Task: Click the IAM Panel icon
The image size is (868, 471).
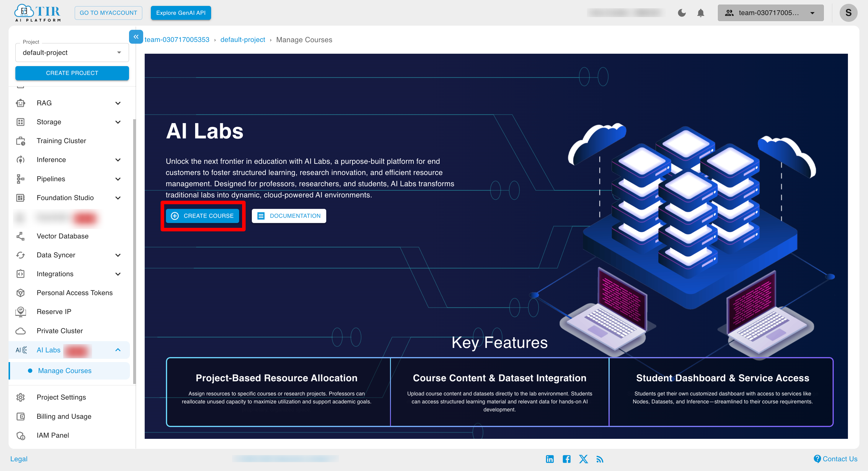Action: (x=21, y=435)
